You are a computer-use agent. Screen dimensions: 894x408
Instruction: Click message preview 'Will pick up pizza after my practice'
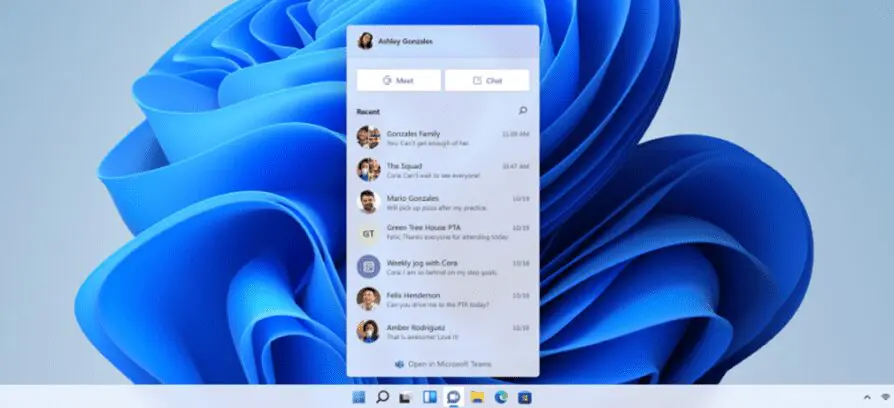click(437, 208)
